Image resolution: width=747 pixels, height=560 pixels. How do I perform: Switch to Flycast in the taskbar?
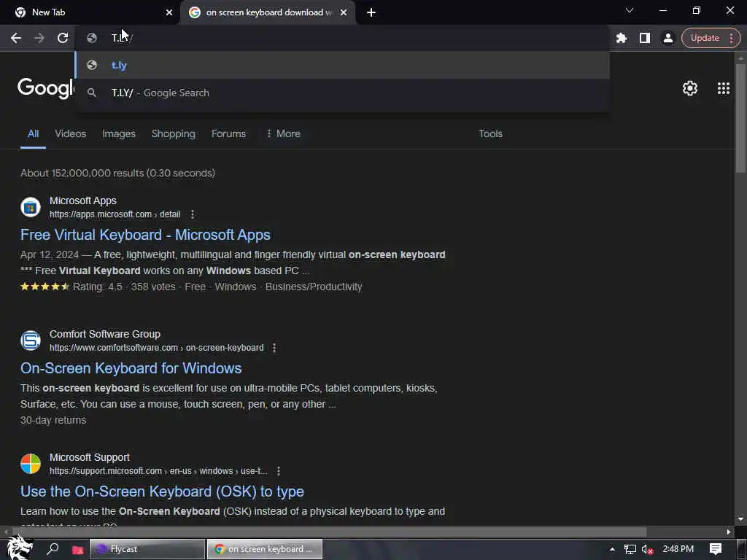(x=147, y=549)
